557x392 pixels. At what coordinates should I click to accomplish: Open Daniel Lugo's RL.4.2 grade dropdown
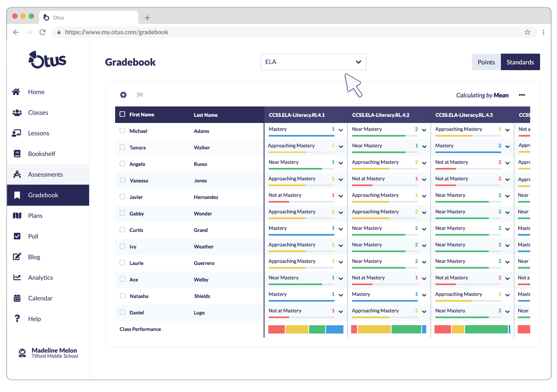click(424, 311)
